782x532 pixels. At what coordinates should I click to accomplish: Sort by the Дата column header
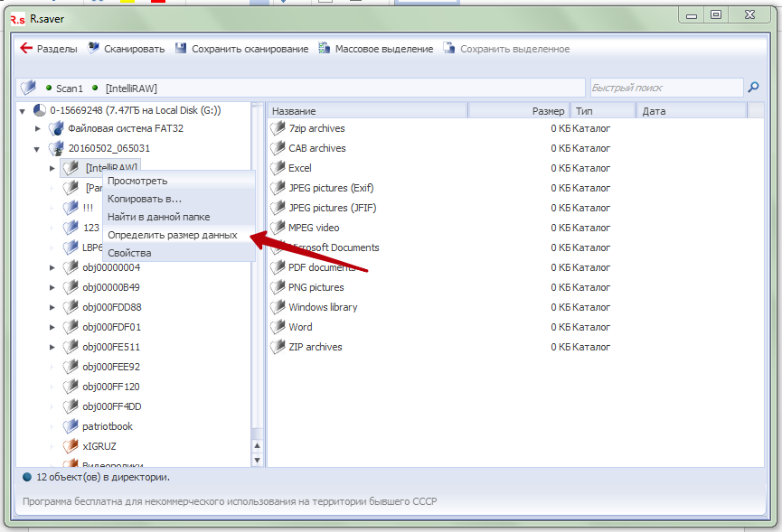pos(692,110)
